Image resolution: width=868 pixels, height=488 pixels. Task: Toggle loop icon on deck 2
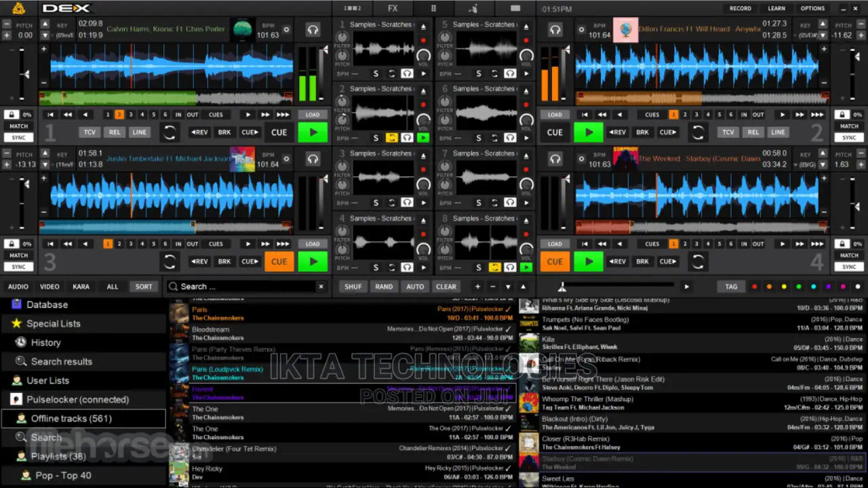697,132
